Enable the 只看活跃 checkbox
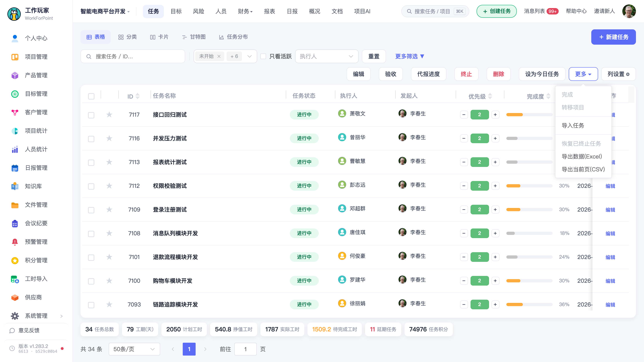 [263, 57]
